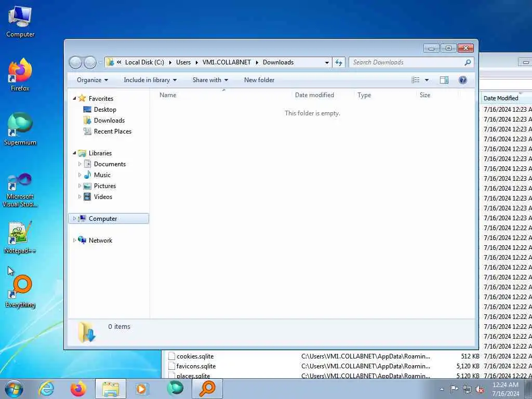Open the Everything search desktop shortcut
The height and width of the screenshot is (399, 532).
(x=20, y=292)
